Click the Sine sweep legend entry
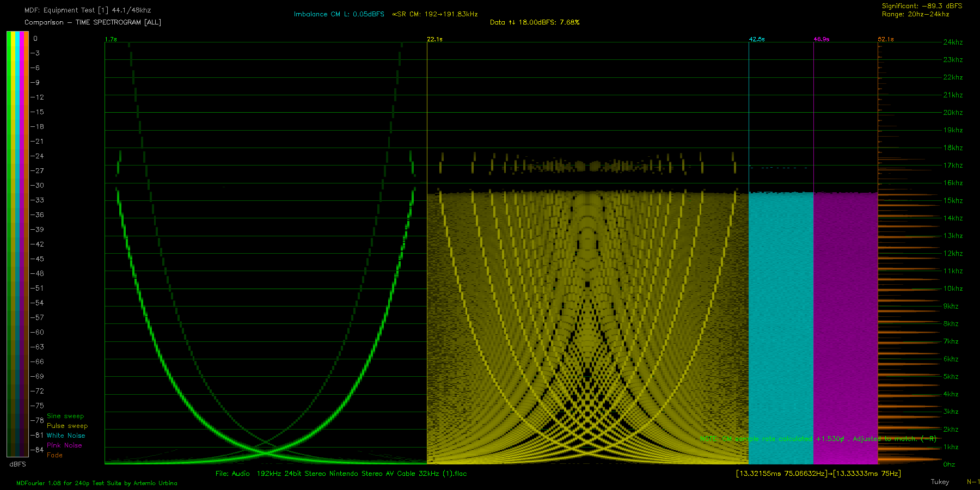The width and height of the screenshot is (980, 490). 65,416
